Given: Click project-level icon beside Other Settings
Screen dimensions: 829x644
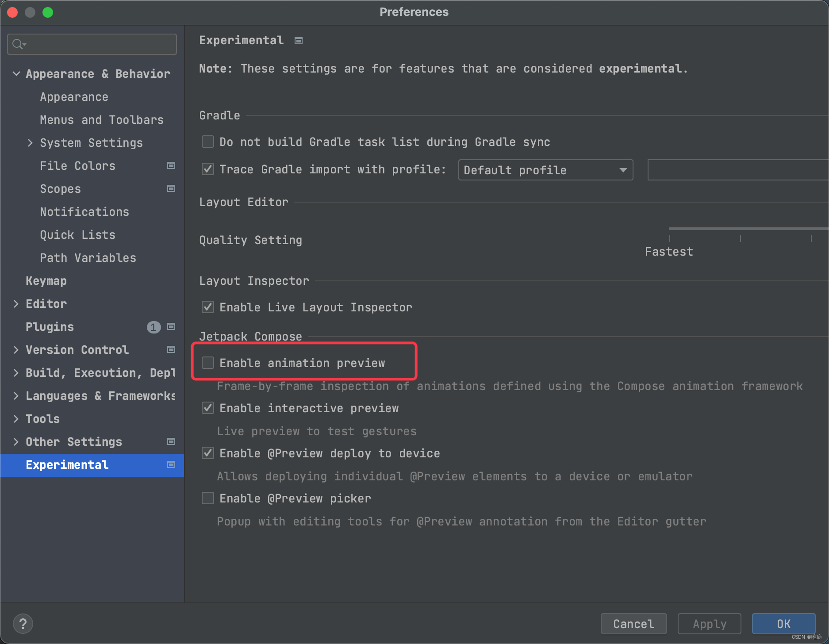Looking at the screenshot, I should pyautogui.click(x=171, y=441).
